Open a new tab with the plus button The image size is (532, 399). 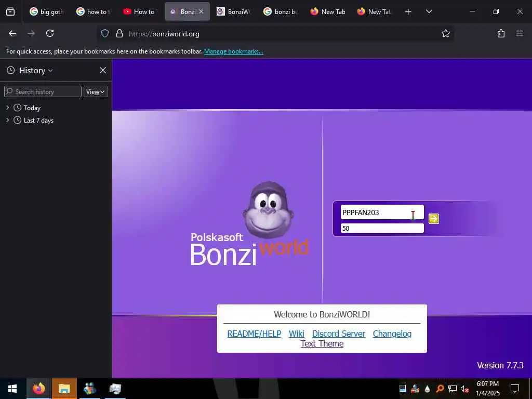(x=408, y=12)
